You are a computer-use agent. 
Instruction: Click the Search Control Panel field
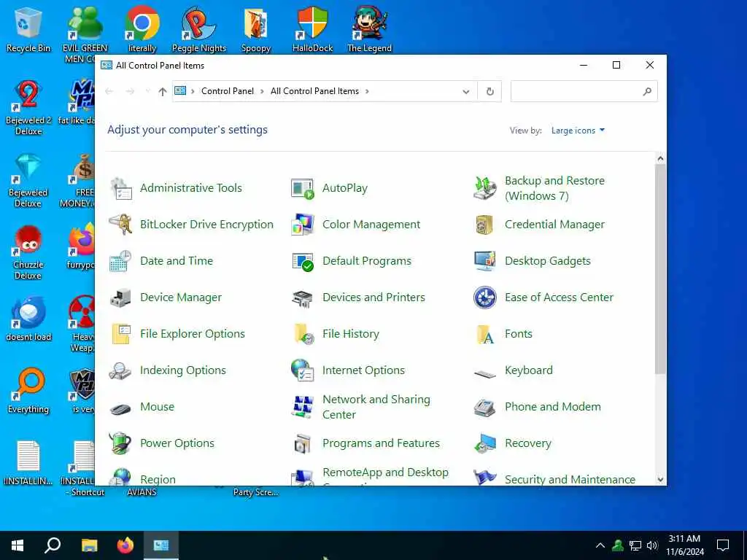pos(584,91)
